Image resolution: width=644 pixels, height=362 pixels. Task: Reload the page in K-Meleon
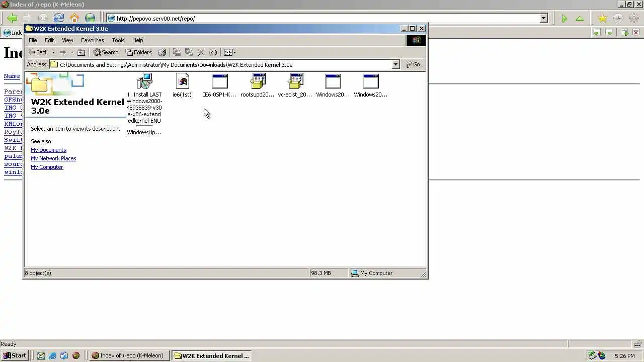coord(59,18)
